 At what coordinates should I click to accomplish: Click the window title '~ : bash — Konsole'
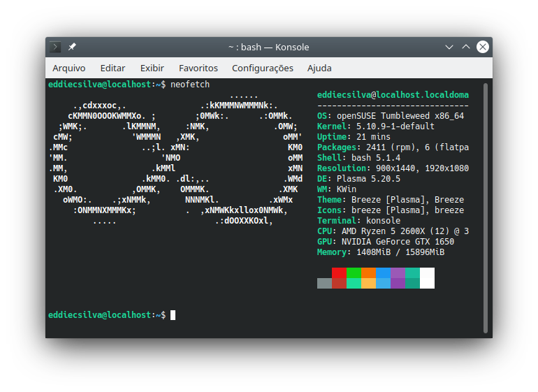268,47
